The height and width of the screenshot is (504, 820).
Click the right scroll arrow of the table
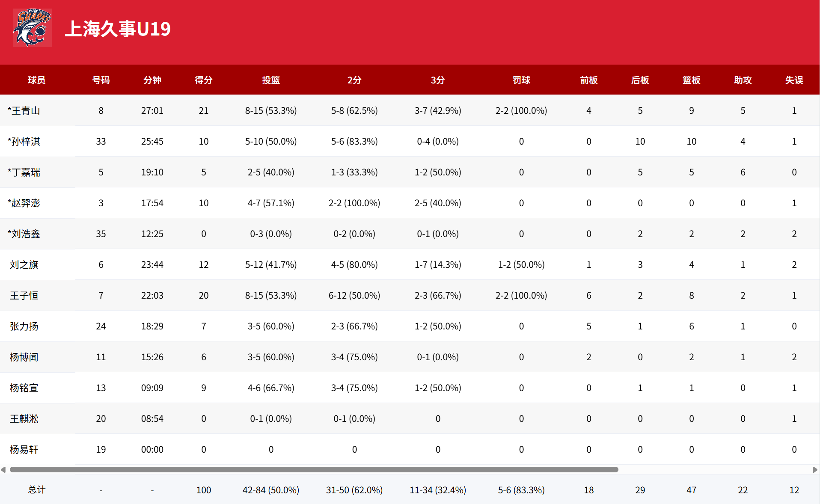815,469
